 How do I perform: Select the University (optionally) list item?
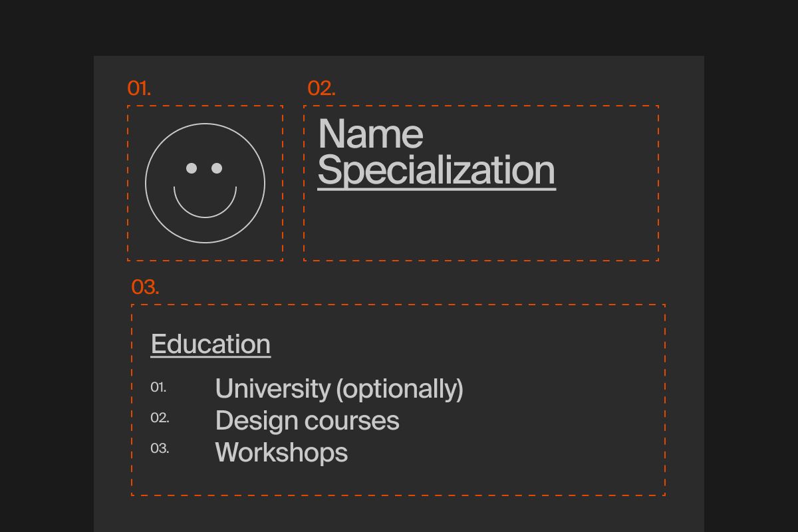[x=338, y=388]
